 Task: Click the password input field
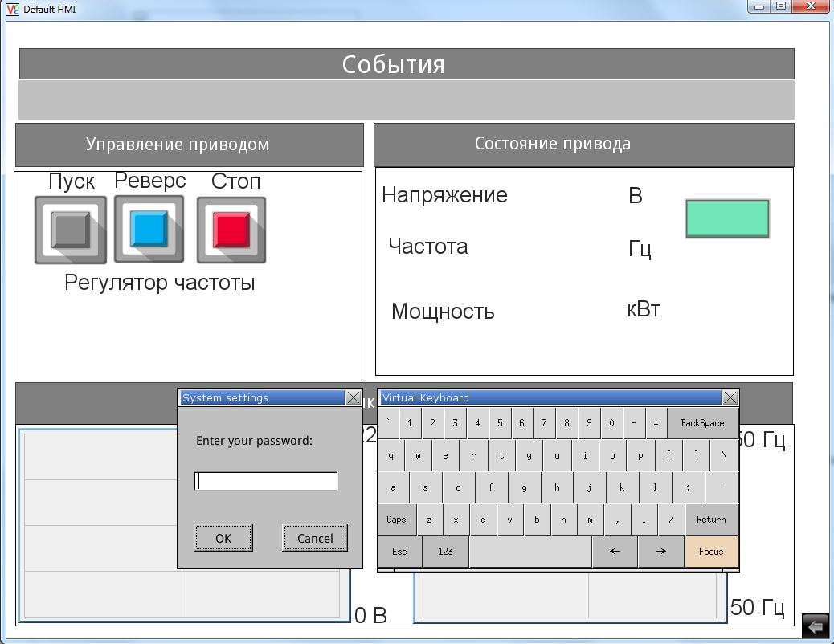click(266, 481)
